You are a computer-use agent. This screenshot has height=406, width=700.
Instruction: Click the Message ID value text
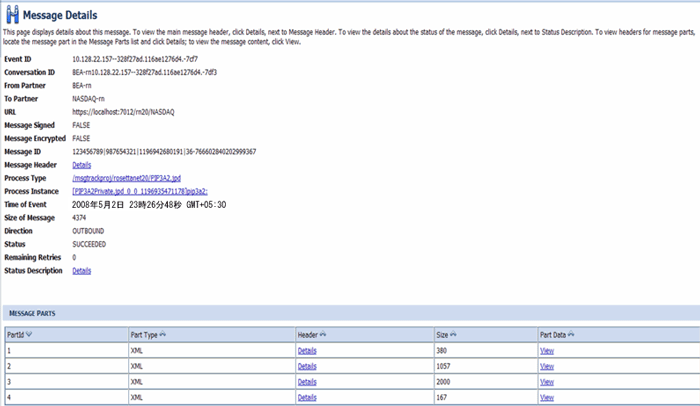(164, 152)
